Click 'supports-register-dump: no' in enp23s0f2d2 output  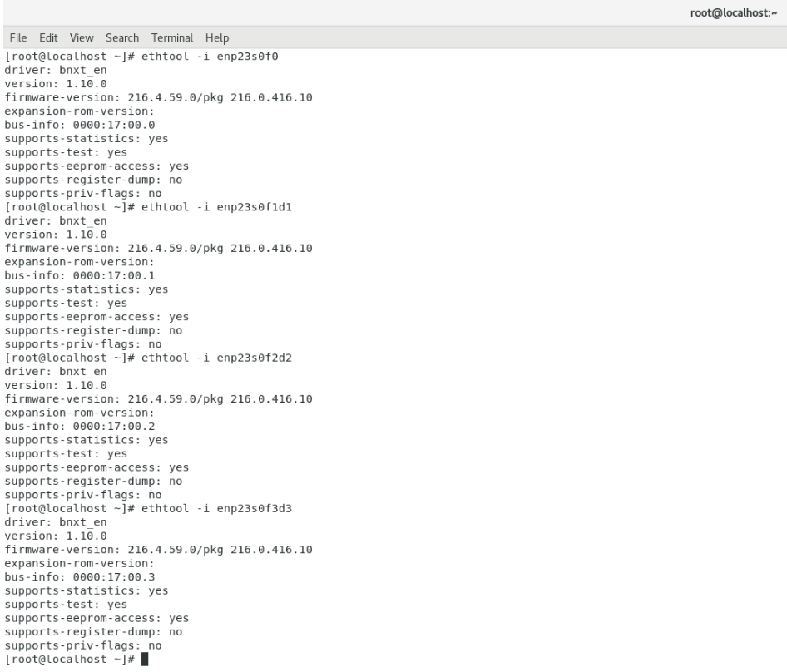click(x=93, y=482)
